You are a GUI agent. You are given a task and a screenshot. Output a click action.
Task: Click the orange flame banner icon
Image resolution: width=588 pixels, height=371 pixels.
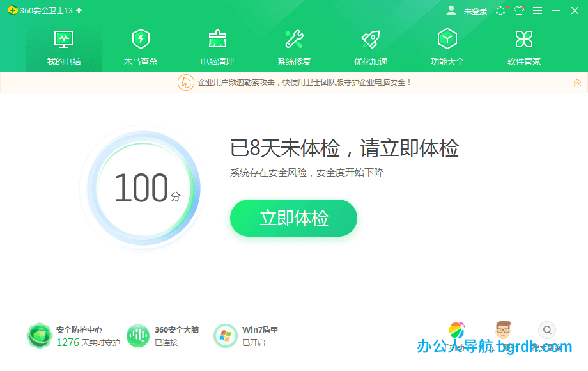pyautogui.click(x=185, y=82)
